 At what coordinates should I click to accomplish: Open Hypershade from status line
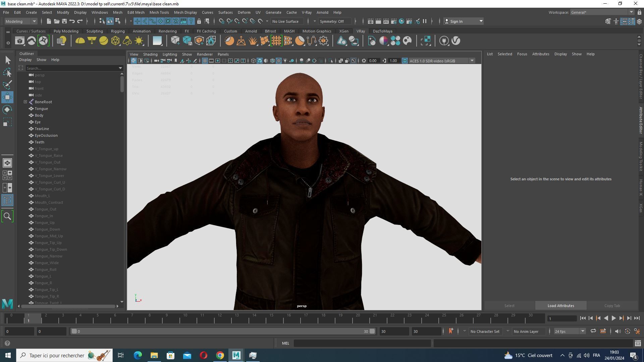pyautogui.click(x=401, y=21)
